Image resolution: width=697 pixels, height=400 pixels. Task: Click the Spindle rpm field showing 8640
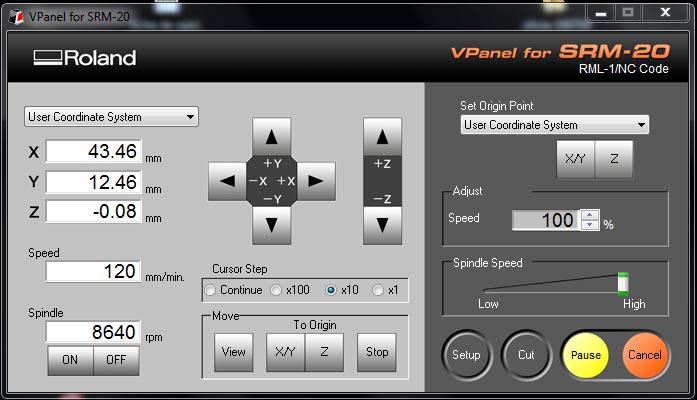point(93,332)
